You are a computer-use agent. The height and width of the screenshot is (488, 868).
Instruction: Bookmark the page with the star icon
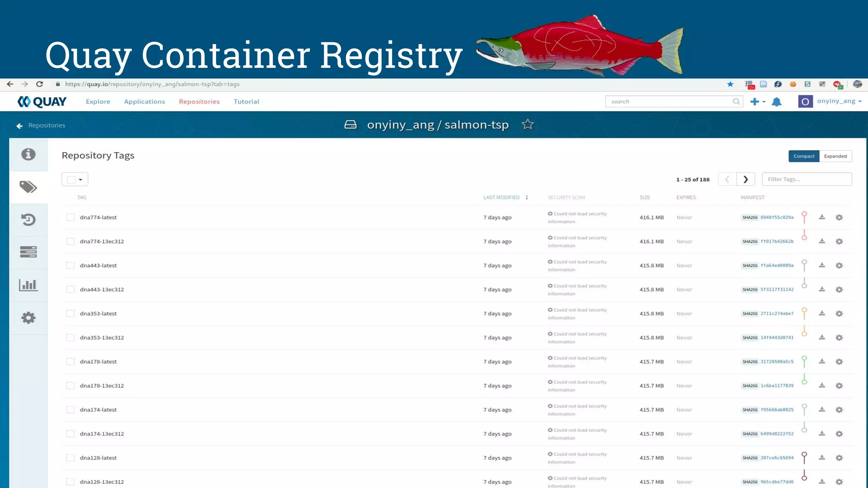click(730, 84)
